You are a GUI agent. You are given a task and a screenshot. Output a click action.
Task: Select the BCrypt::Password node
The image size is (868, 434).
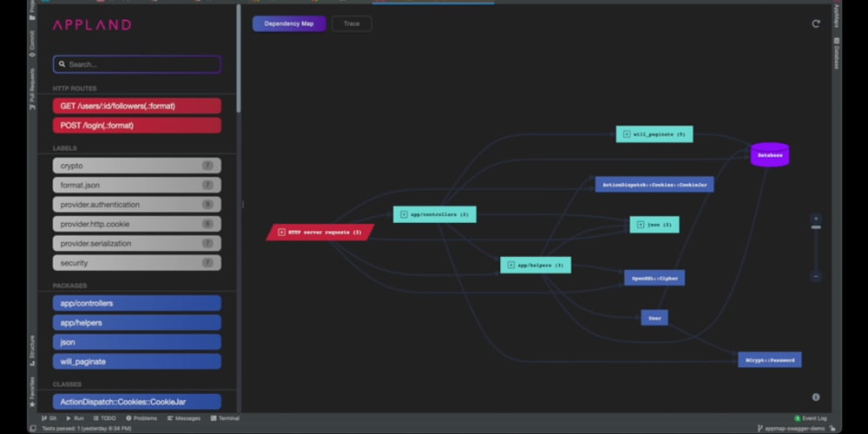pos(769,360)
